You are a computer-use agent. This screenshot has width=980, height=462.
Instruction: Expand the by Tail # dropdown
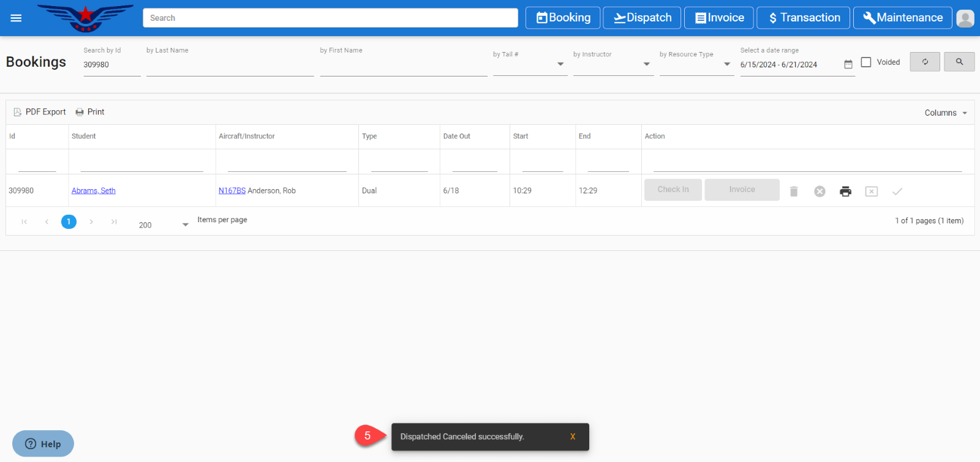(x=560, y=64)
